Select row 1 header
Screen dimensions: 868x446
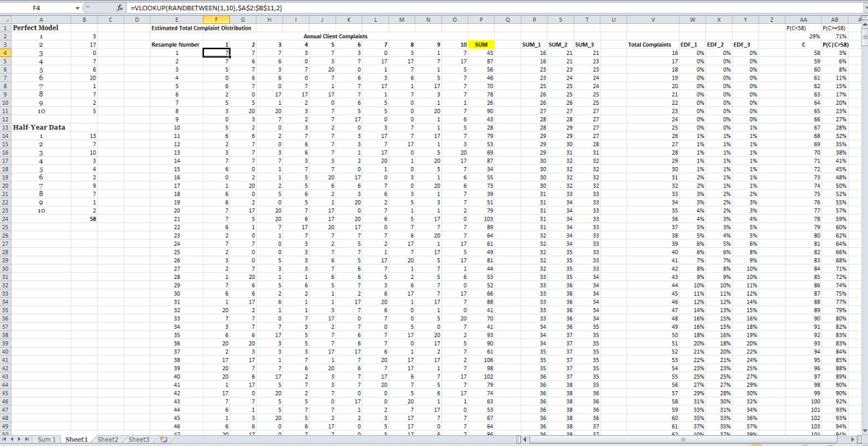coord(5,27)
